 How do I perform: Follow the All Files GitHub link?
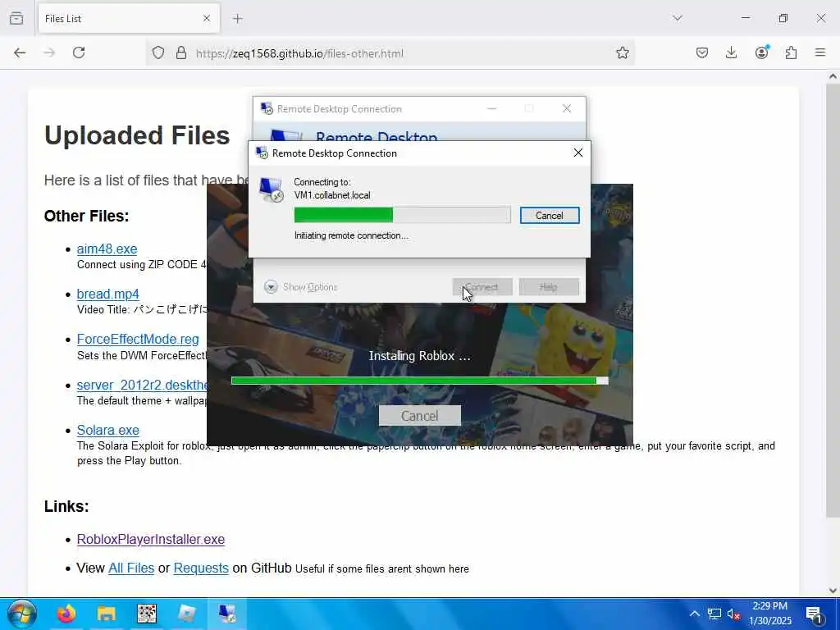(x=131, y=568)
